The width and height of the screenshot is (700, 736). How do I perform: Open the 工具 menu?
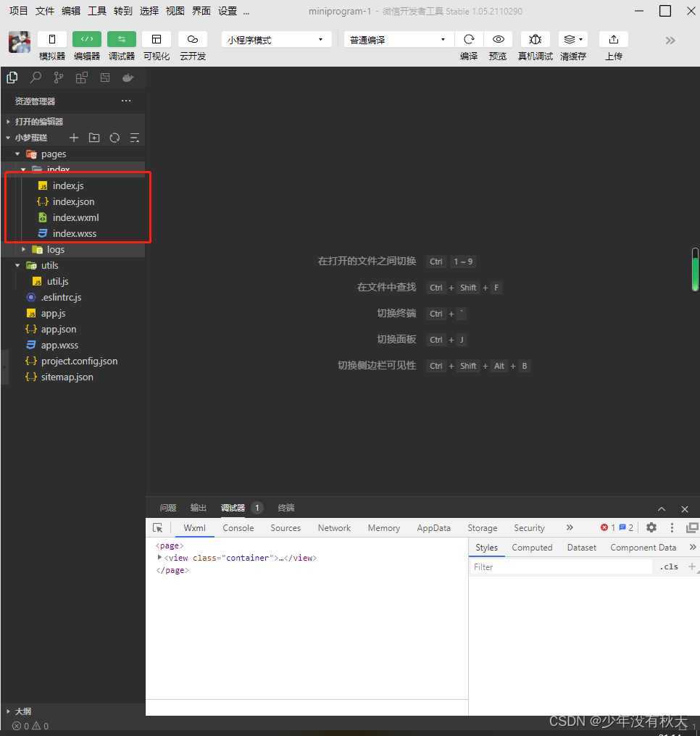(97, 11)
